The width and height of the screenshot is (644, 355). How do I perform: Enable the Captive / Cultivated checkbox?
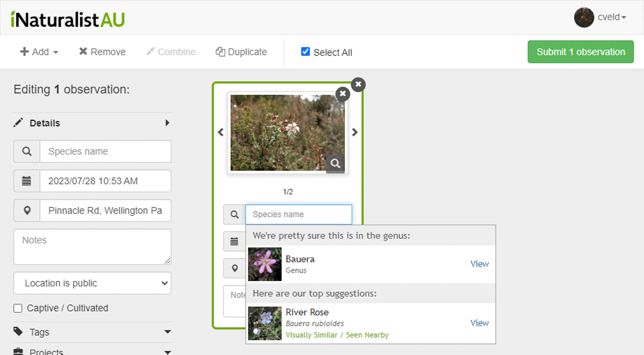(x=18, y=308)
